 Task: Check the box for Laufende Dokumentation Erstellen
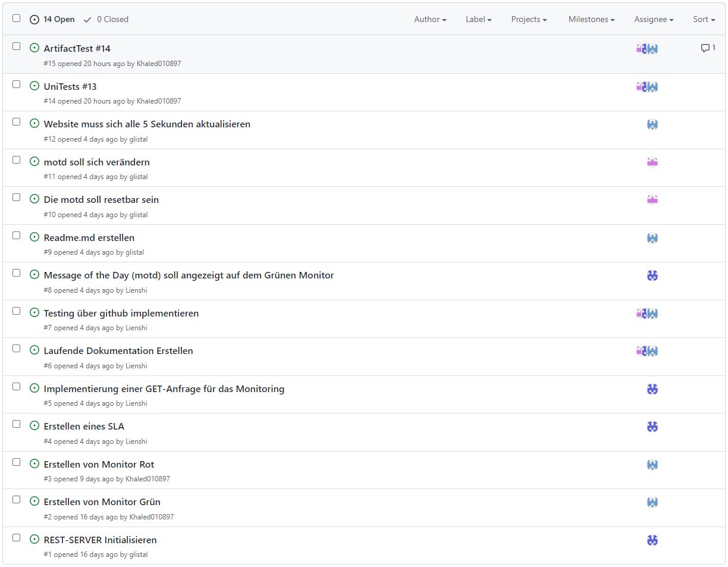point(17,348)
